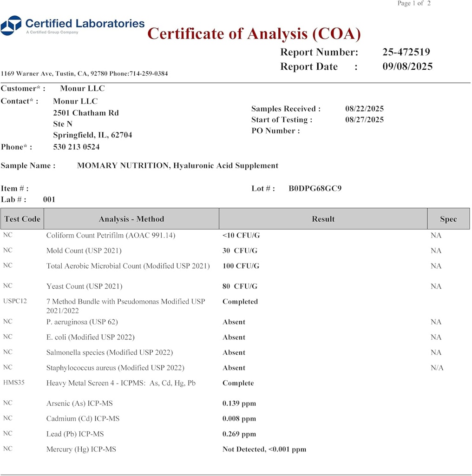Select report number 25-472519
472x476 pixels.
406,52
